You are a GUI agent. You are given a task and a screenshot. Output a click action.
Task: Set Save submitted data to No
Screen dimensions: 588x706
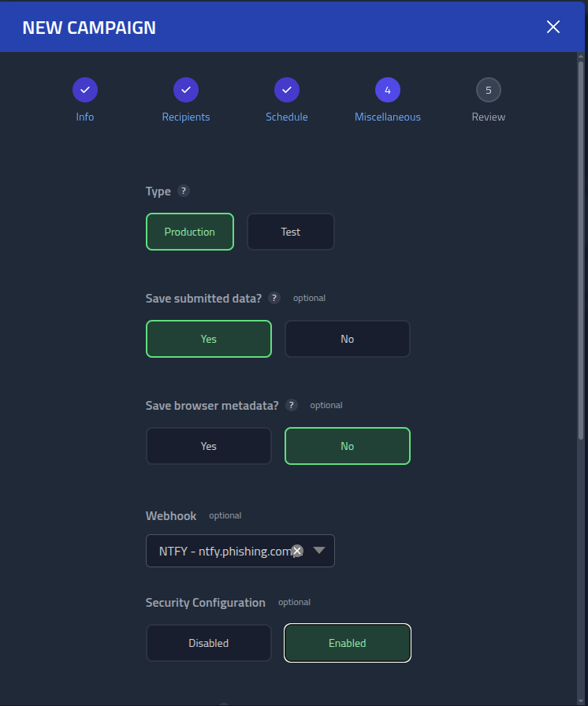pyautogui.click(x=347, y=338)
